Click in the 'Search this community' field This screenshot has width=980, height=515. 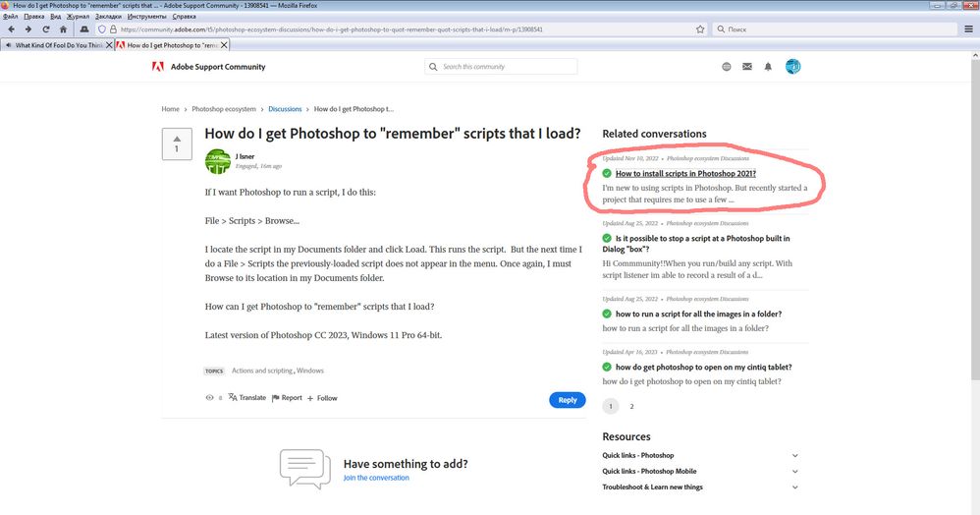click(501, 66)
